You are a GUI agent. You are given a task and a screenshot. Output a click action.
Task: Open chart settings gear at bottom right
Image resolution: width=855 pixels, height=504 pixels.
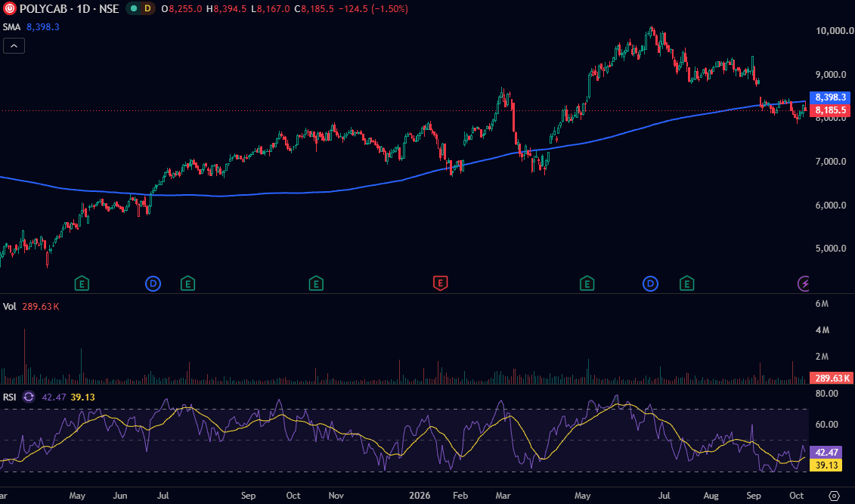(x=835, y=495)
